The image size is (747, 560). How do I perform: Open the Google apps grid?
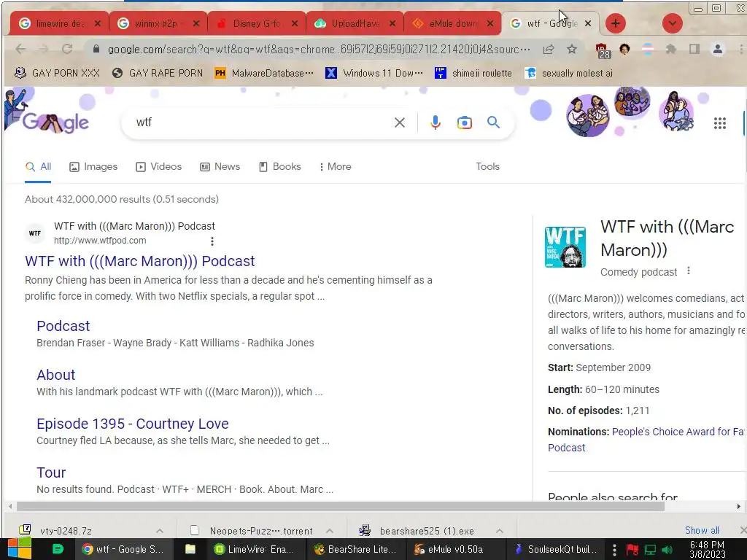pos(720,123)
